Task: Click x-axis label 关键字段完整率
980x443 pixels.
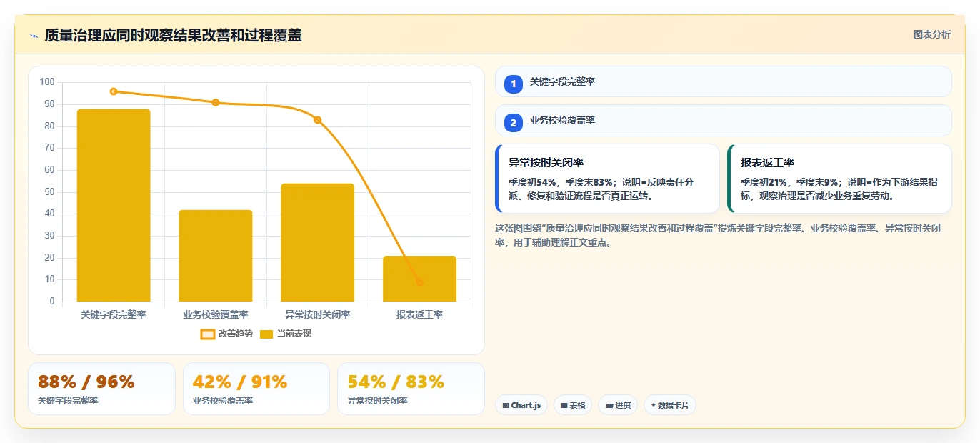Action: click(x=114, y=314)
